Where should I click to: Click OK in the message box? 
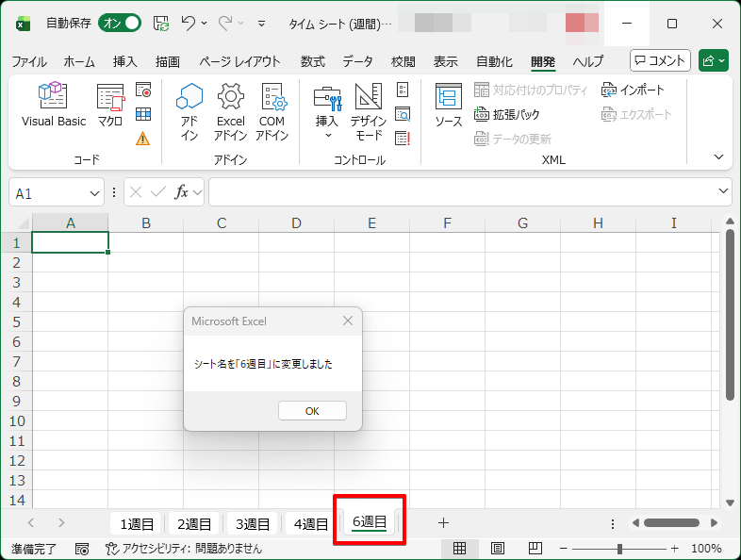312,411
